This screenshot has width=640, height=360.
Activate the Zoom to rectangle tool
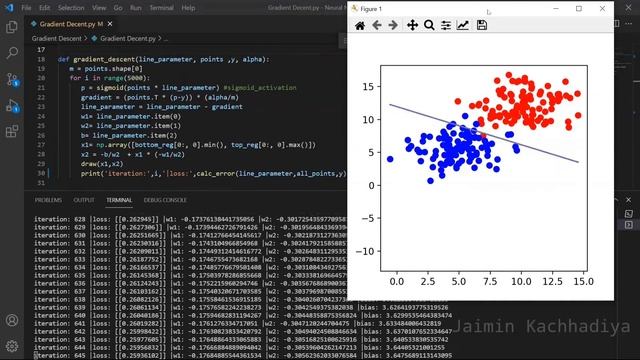pos(429,25)
